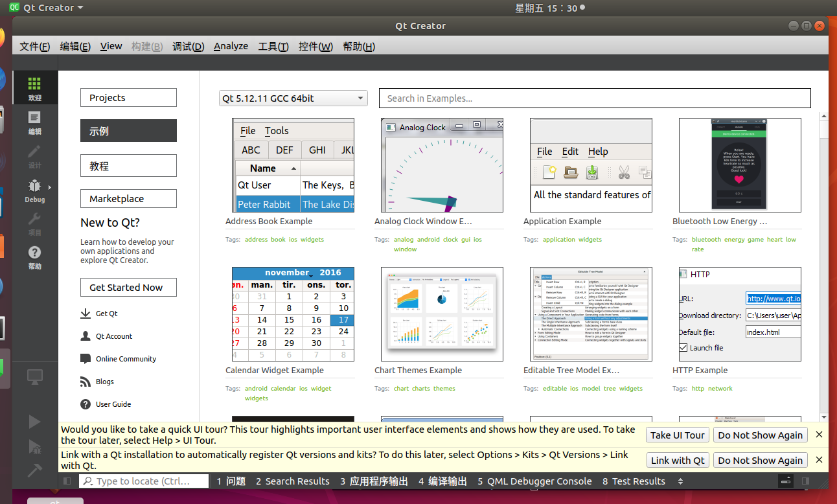Click the Qt Account icon

[x=85, y=336]
